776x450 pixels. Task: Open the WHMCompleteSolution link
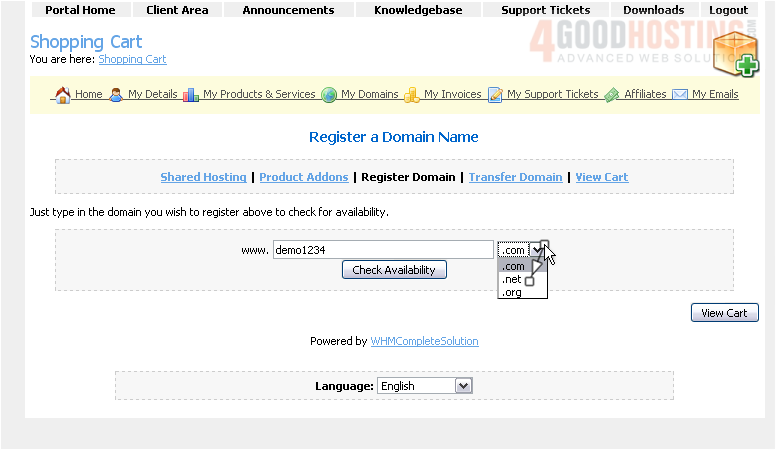(424, 341)
